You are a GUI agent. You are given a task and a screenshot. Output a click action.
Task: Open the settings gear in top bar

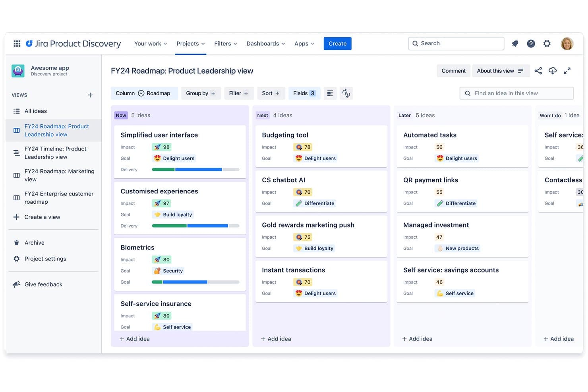[547, 44]
